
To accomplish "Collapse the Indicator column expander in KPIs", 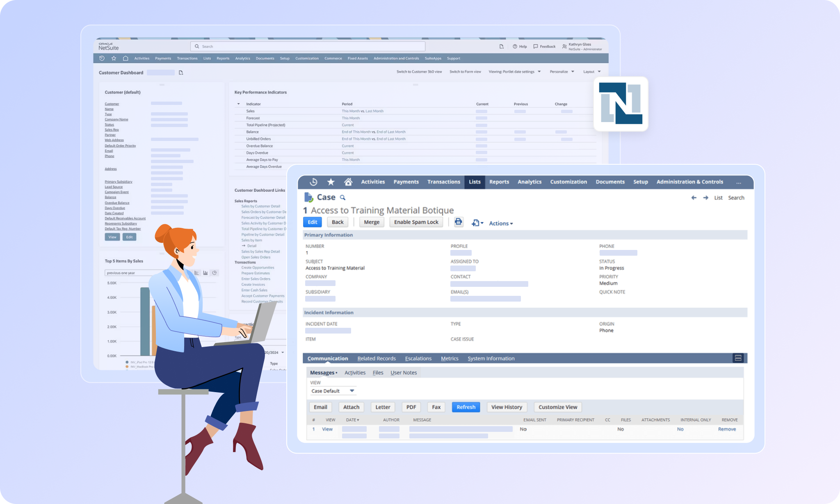I will pyautogui.click(x=238, y=104).
